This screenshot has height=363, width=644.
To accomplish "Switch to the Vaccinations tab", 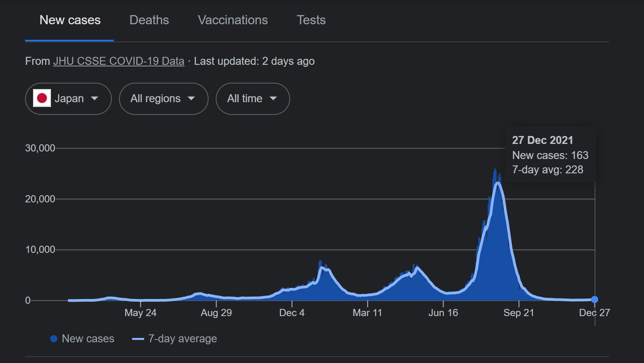I will coord(233,20).
